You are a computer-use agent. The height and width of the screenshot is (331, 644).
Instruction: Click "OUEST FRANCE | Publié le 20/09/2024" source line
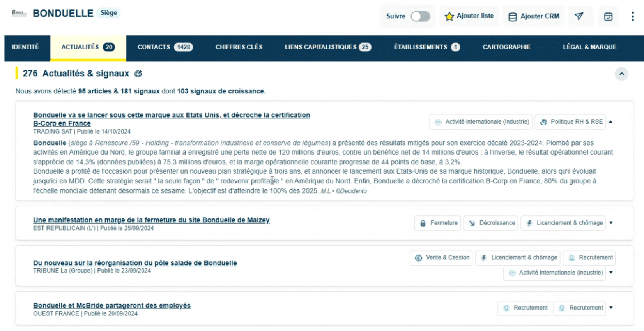click(x=85, y=313)
